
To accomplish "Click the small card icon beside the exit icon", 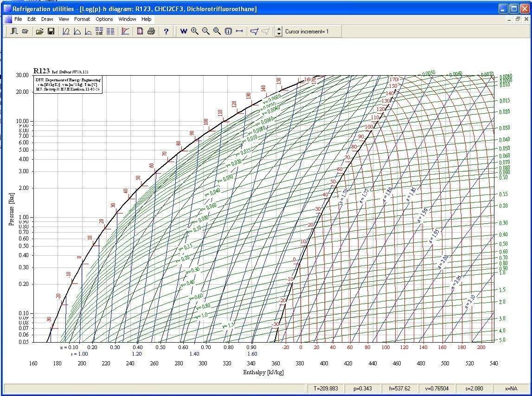I will [25, 31].
